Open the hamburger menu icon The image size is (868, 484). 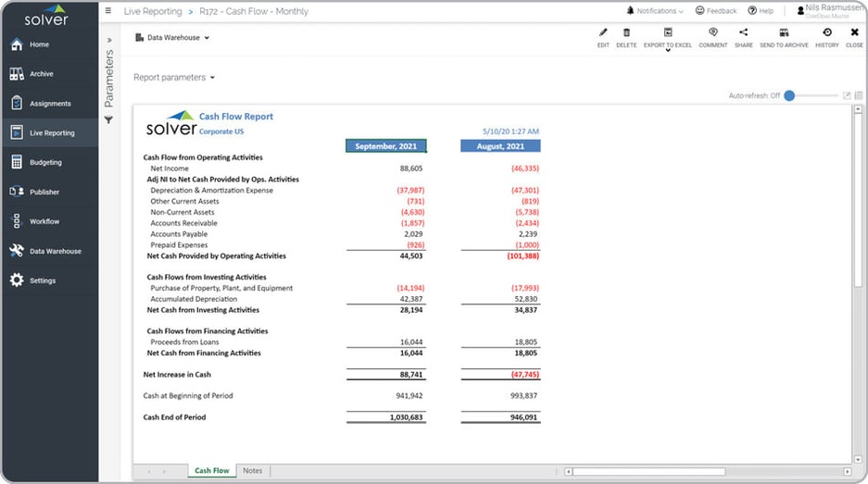pos(108,11)
